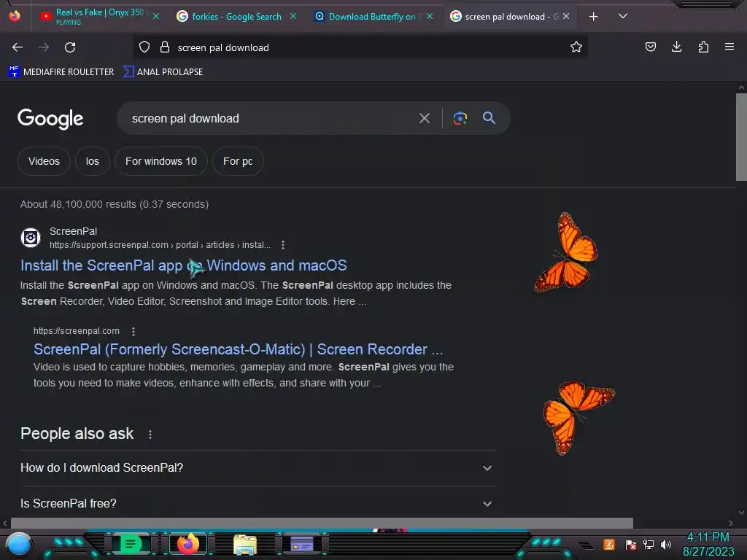The width and height of the screenshot is (747, 560).
Task: Search by image with Google Lens
Action: click(x=460, y=118)
